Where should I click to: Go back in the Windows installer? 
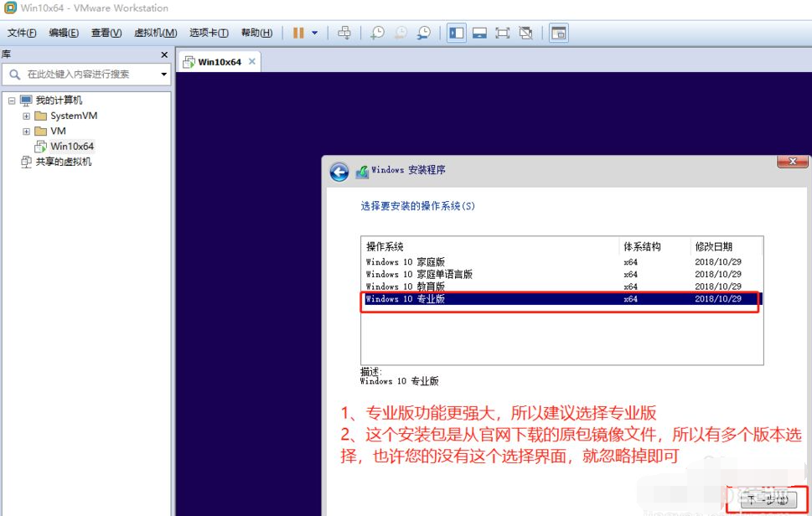click(x=339, y=172)
